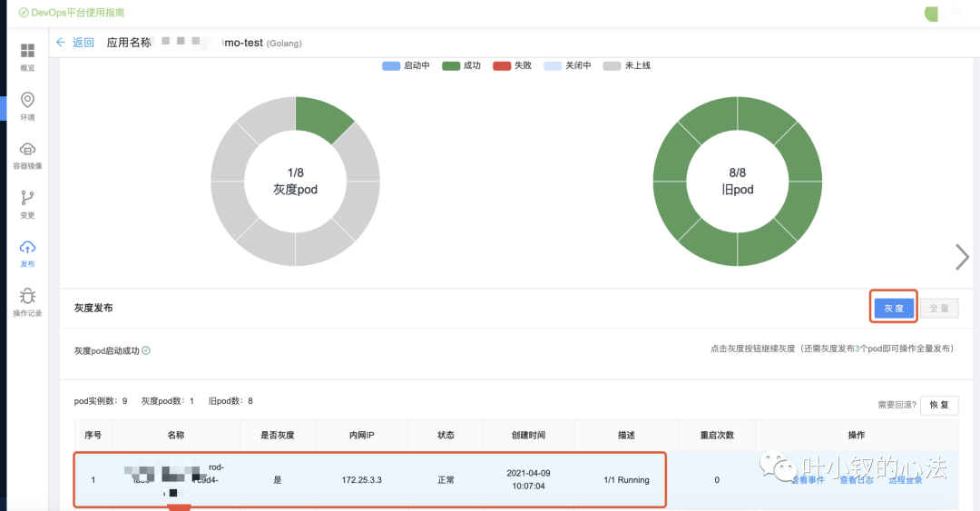The image size is (980, 511).
Task: Open 查看事件 for row 1
Action: (x=808, y=480)
